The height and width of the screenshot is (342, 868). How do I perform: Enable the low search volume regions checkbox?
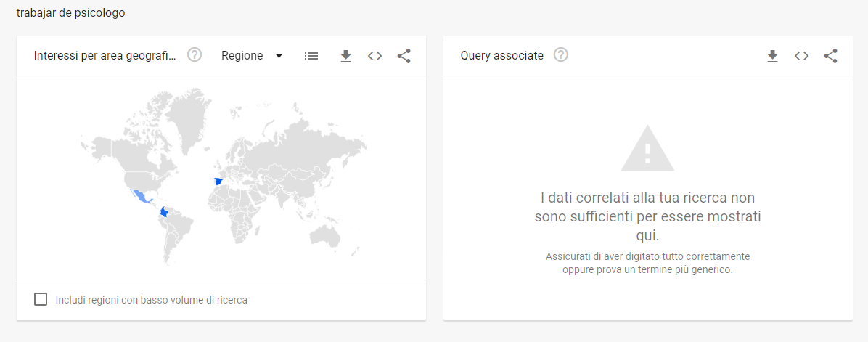pos(41,299)
